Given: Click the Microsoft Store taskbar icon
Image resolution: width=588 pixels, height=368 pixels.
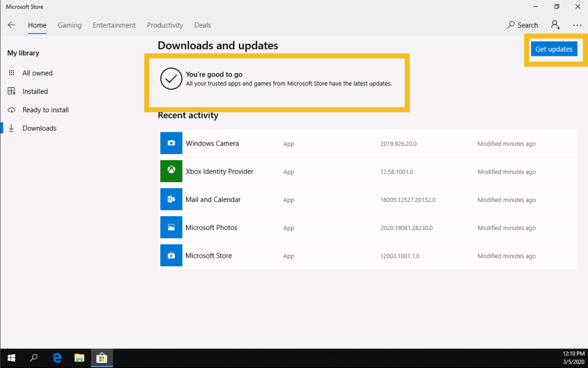Looking at the screenshot, I should (x=102, y=358).
